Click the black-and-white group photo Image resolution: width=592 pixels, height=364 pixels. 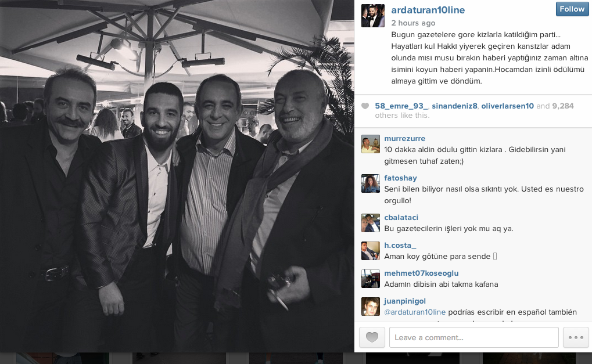pos(177,176)
